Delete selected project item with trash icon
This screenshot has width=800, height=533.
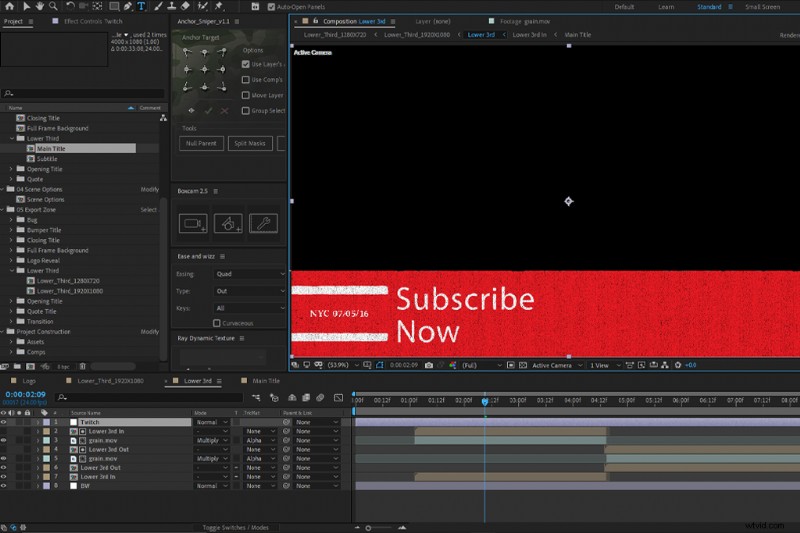coord(82,366)
